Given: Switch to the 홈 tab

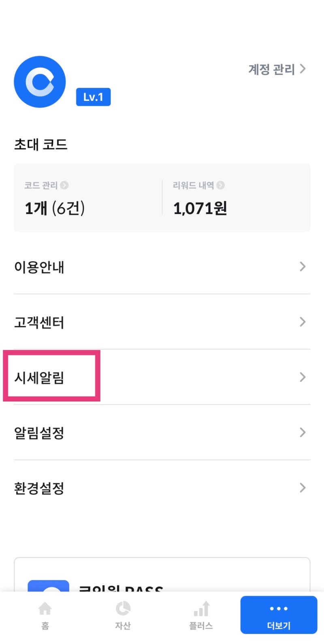Looking at the screenshot, I should click(45, 615).
